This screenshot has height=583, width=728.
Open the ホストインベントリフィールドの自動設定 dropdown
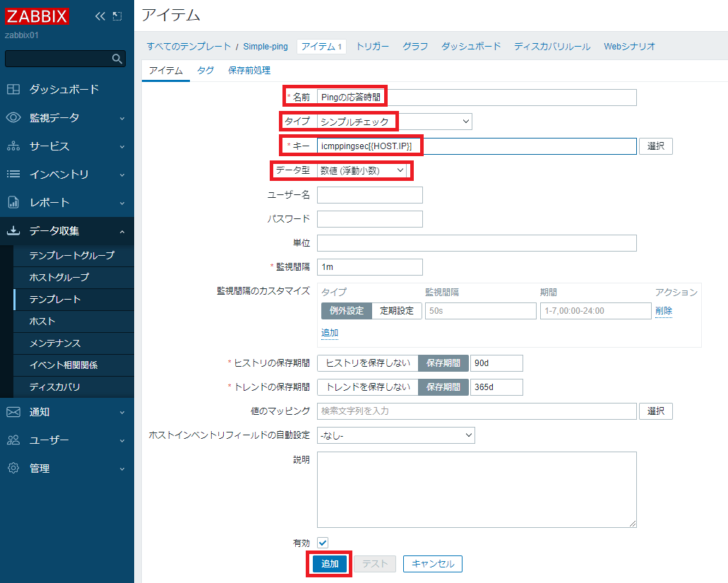pos(395,435)
